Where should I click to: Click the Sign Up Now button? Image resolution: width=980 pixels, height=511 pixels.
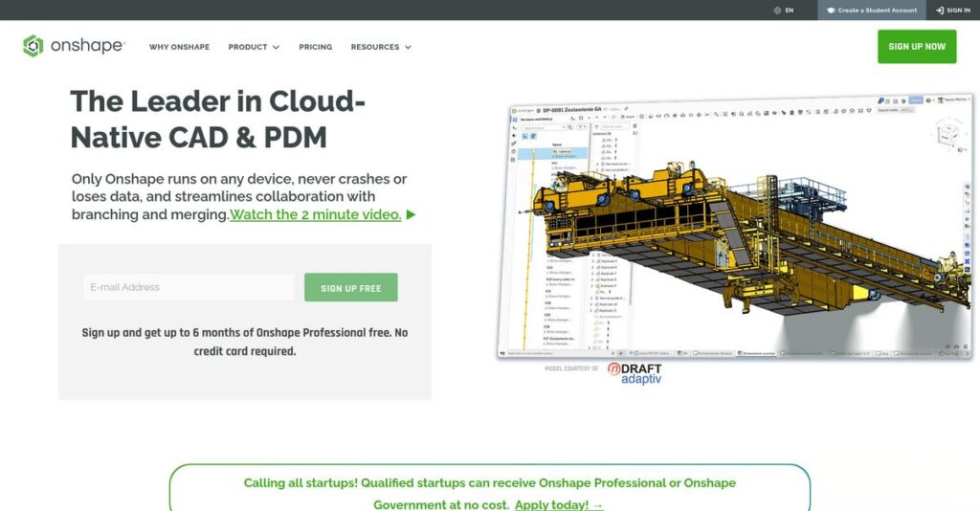coord(917,46)
